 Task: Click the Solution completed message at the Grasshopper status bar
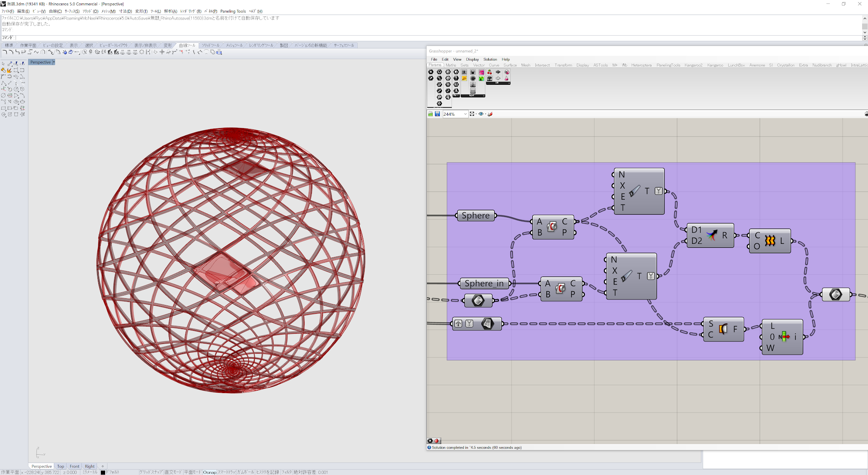tap(475, 447)
